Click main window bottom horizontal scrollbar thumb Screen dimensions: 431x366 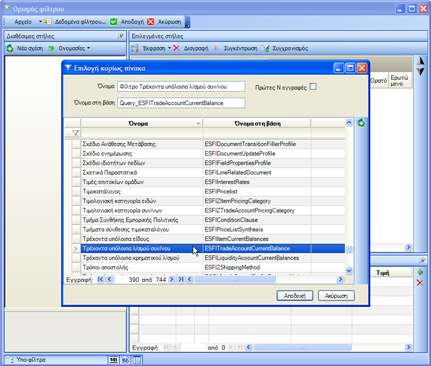pyautogui.click(x=303, y=347)
